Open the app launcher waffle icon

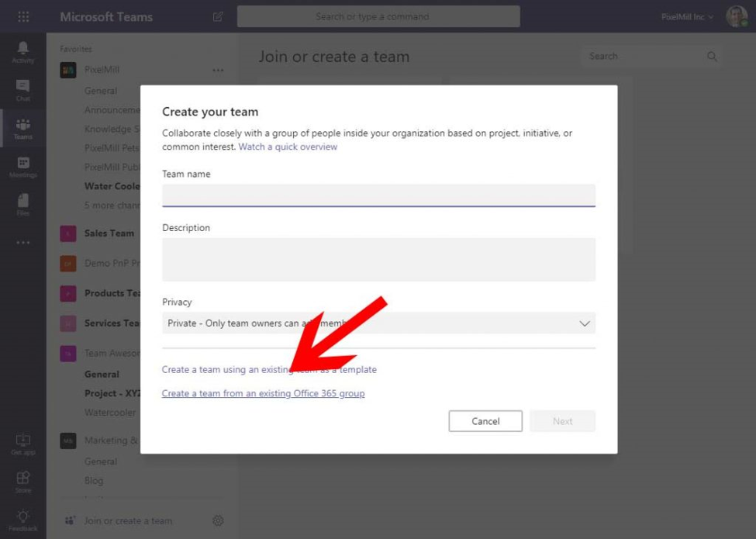[23, 17]
